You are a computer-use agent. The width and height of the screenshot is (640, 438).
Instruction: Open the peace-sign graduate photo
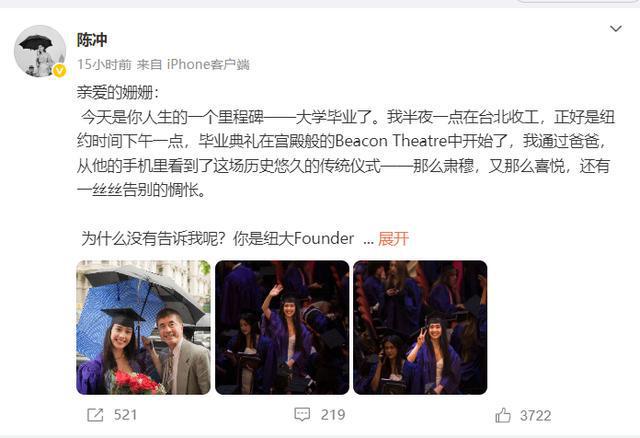point(420,327)
